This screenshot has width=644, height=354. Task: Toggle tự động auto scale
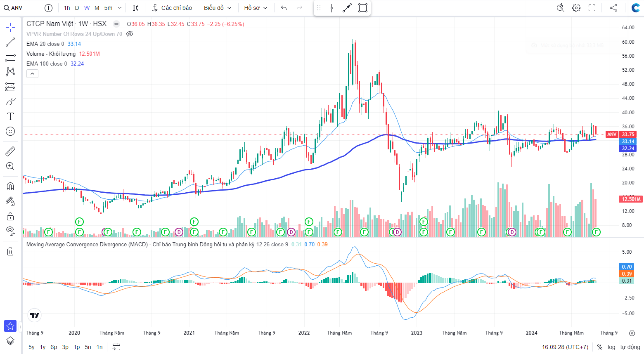point(630,347)
